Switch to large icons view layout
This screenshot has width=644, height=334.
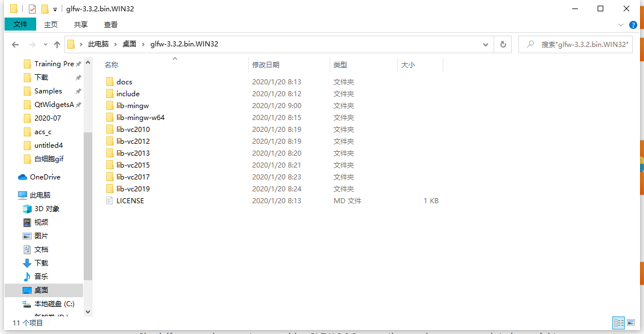click(x=630, y=323)
